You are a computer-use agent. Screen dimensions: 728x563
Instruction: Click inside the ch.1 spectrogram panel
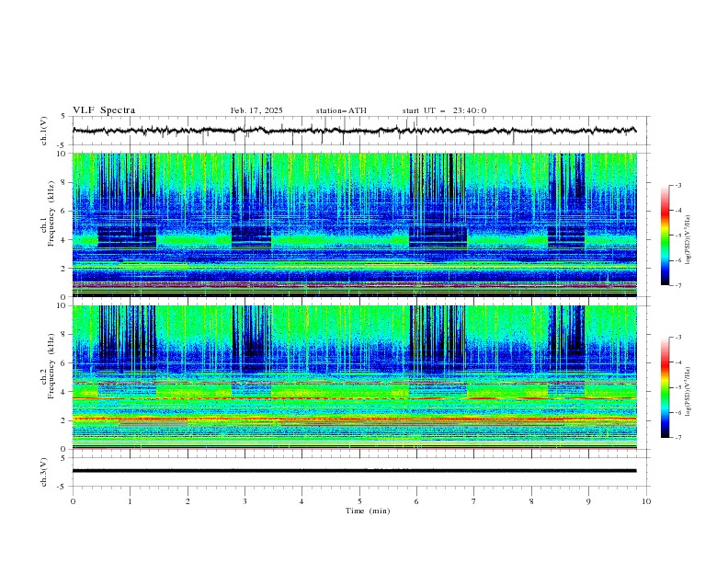pyautogui.click(x=355, y=224)
